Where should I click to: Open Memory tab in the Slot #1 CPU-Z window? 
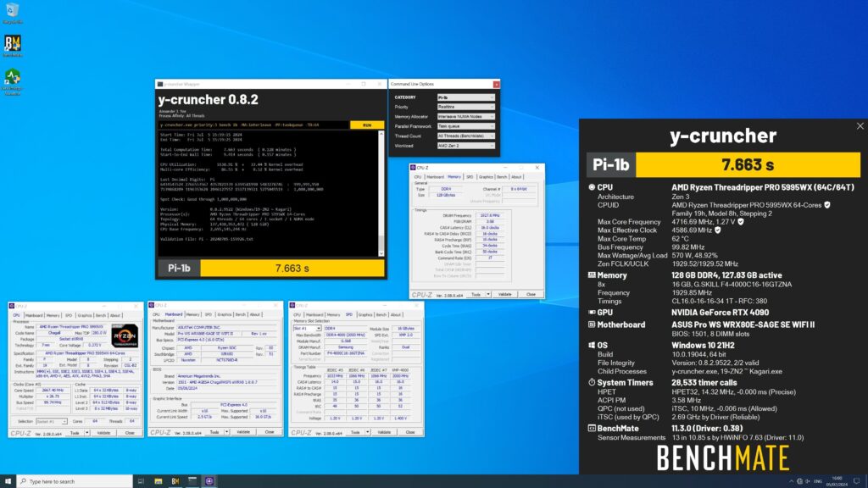333,314
